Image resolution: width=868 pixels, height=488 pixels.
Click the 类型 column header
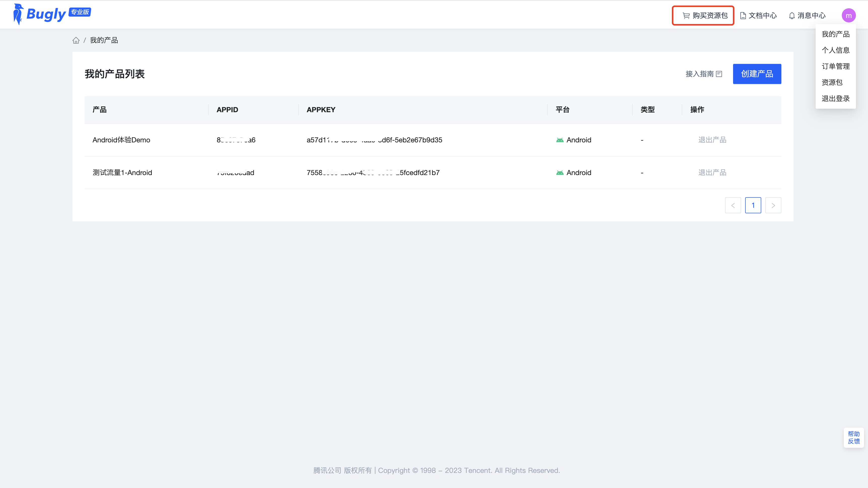647,110
